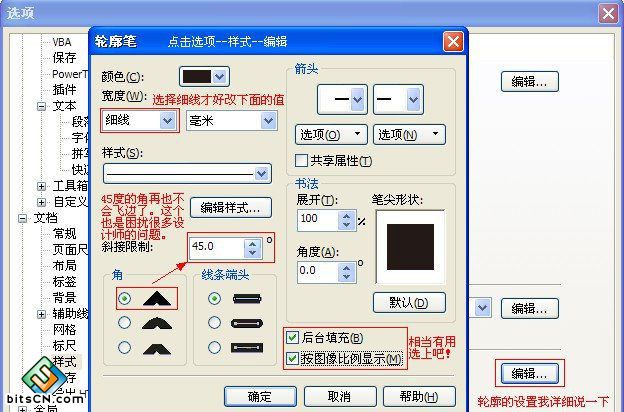The width and height of the screenshot is (624, 412).
Task: Close the 轮廓笔 dialog
Action: click(453, 41)
